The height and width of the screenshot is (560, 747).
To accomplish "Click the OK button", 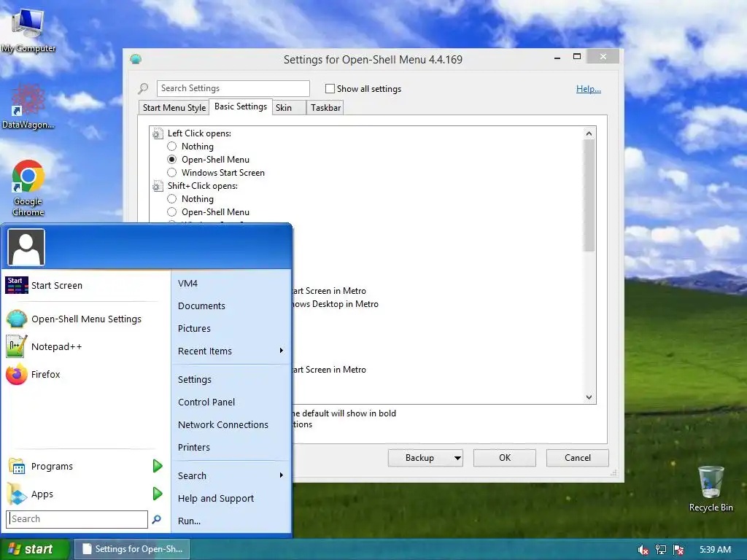I will (x=505, y=458).
